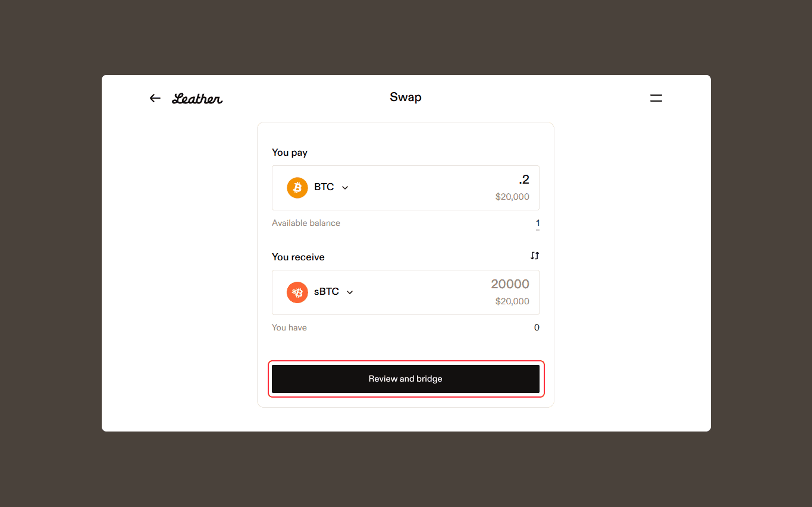Viewport: 812px width, 507px height.
Task: Click the Available balance label
Action: point(306,223)
